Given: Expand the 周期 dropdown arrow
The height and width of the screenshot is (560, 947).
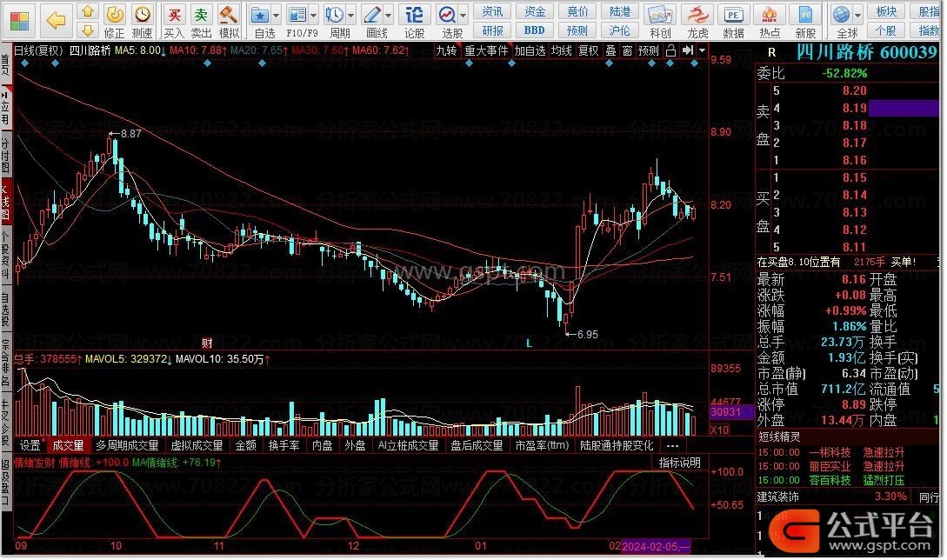Looking at the screenshot, I should (351, 16).
